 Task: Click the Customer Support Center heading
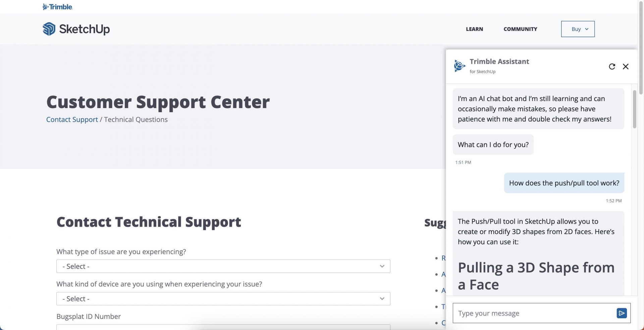[x=158, y=102]
